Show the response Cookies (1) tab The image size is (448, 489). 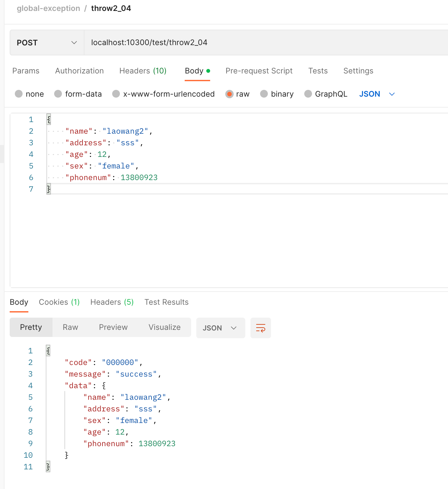(x=59, y=302)
